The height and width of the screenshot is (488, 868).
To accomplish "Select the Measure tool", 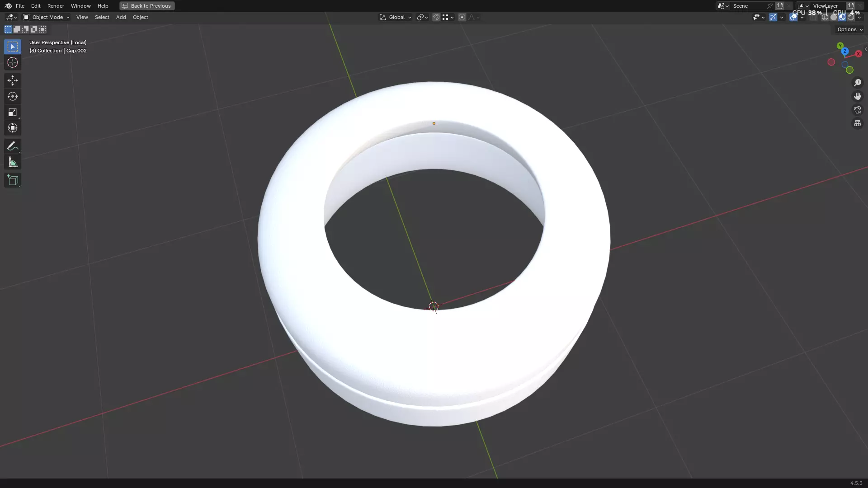I will [x=13, y=162].
